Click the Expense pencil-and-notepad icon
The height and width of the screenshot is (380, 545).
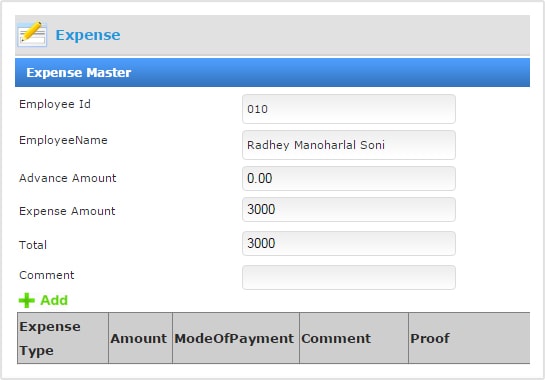pyautogui.click(x=32, y=34)
